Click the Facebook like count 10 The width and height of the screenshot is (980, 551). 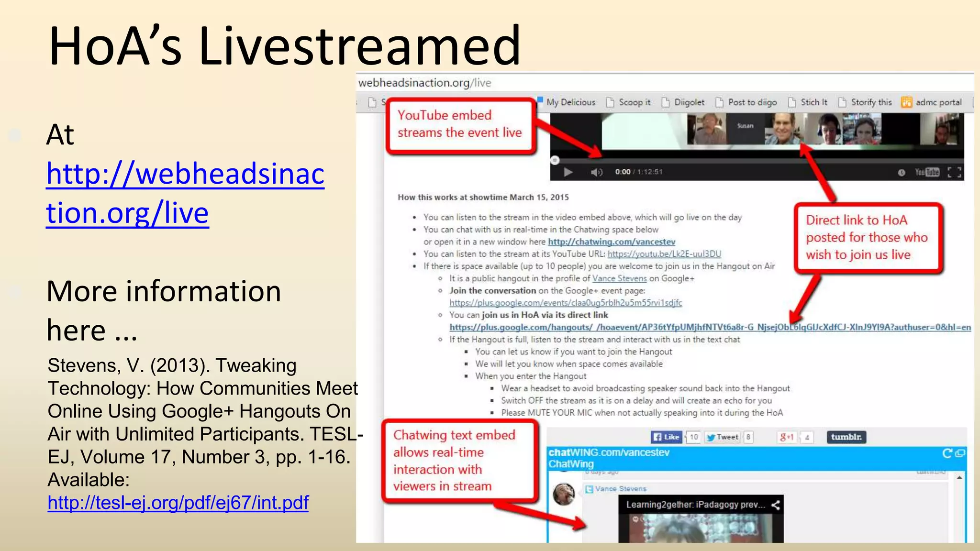click(693, 437)
